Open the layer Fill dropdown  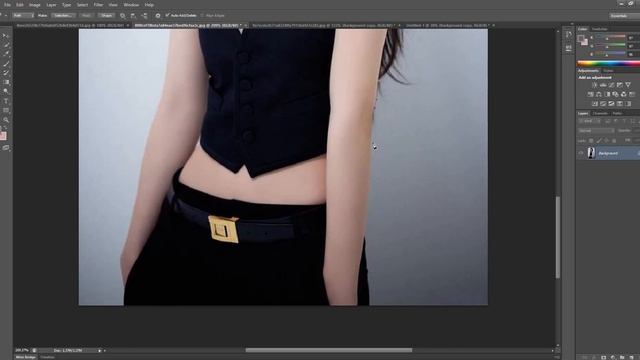[x=636, y=140]
